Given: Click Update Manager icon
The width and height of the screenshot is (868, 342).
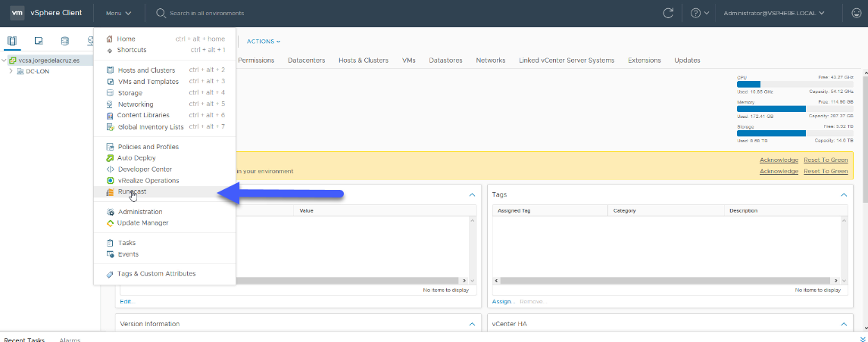Looking at the screenshot, I should pyautogui.click(x=110, y=223).
